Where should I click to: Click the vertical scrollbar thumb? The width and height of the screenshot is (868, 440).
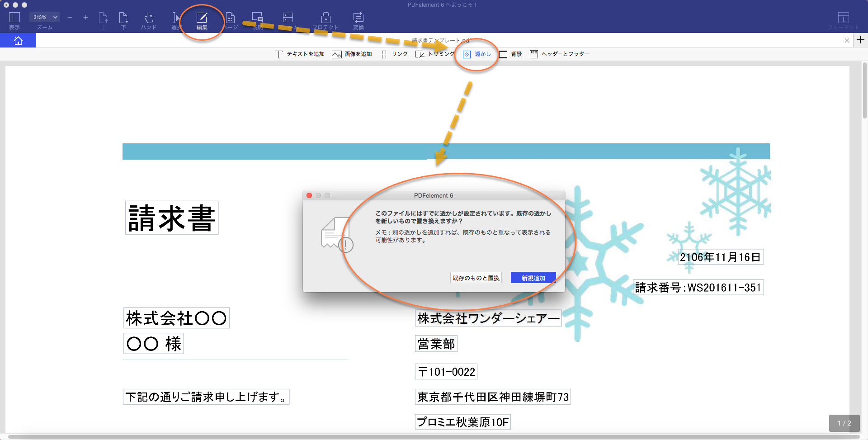coord(864,90)
